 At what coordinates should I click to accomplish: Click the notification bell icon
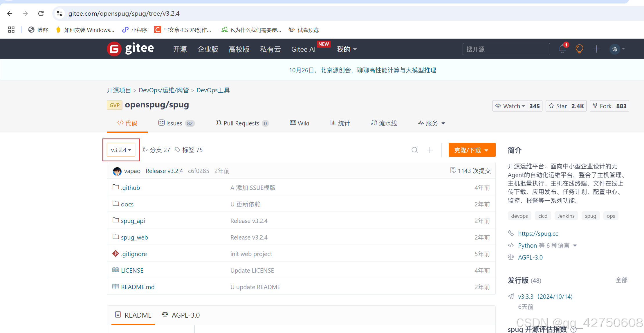pos(562,49)
